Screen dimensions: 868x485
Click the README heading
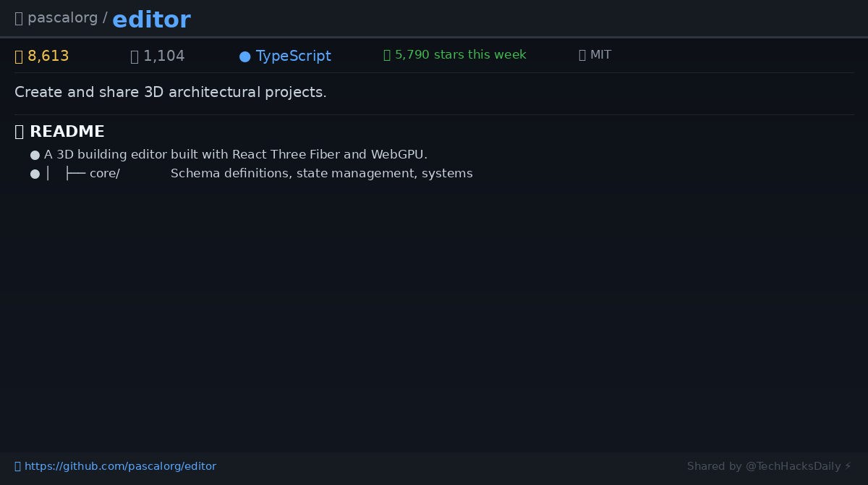[67, 132]
